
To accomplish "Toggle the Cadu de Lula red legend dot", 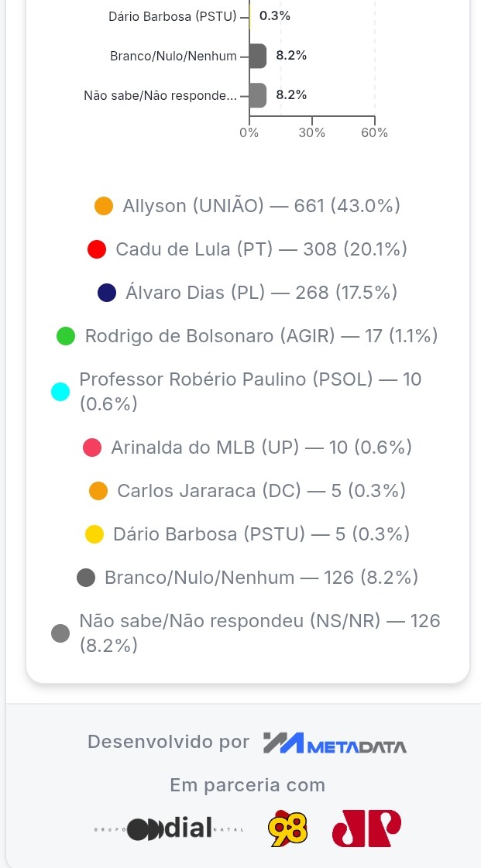I will [x=97, y=249].
